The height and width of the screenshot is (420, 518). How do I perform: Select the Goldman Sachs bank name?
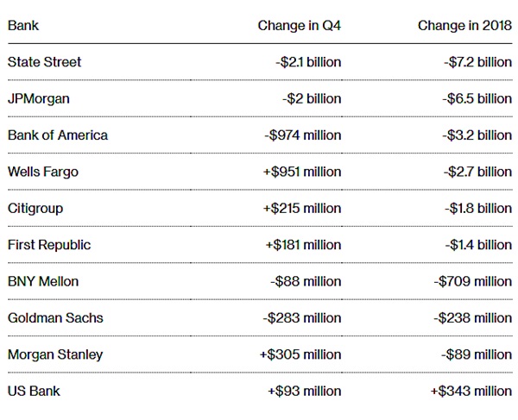pos(55,317)
